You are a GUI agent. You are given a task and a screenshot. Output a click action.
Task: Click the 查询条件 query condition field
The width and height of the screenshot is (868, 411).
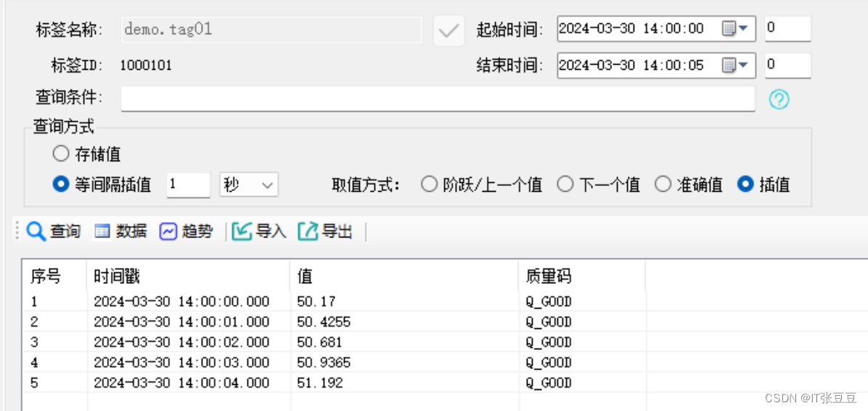pos(438,99)
